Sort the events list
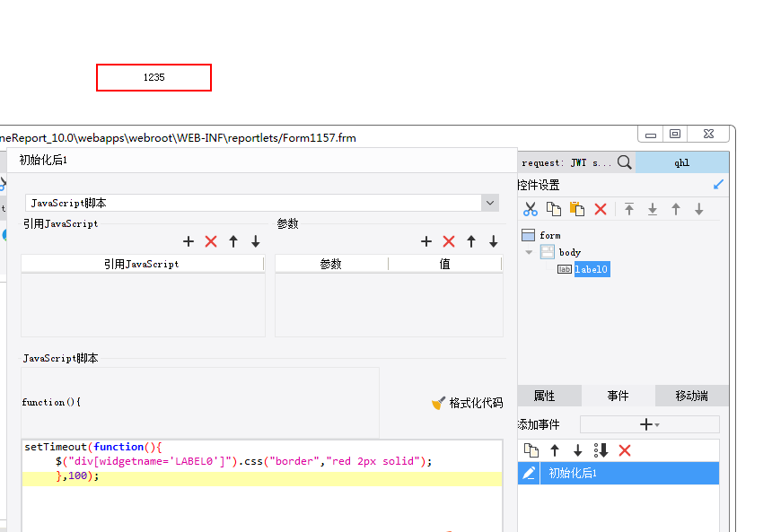Viewport: 772px width, 532px height. 601,450
